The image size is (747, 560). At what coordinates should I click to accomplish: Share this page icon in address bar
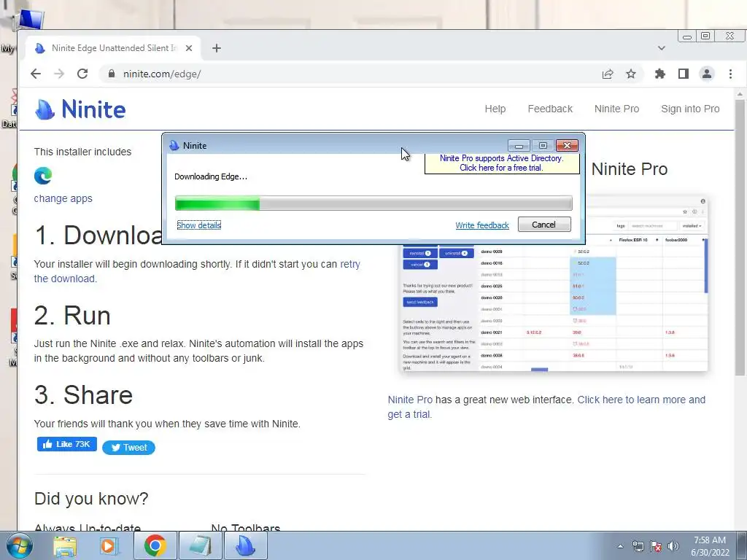pyautogui.click(x=608, y=74)
